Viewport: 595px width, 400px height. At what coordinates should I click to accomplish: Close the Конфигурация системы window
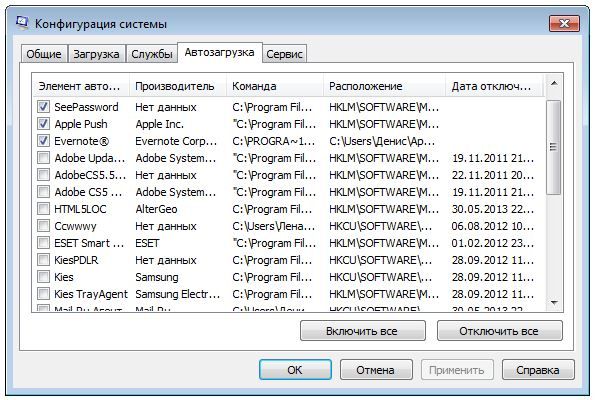[564, 24]
